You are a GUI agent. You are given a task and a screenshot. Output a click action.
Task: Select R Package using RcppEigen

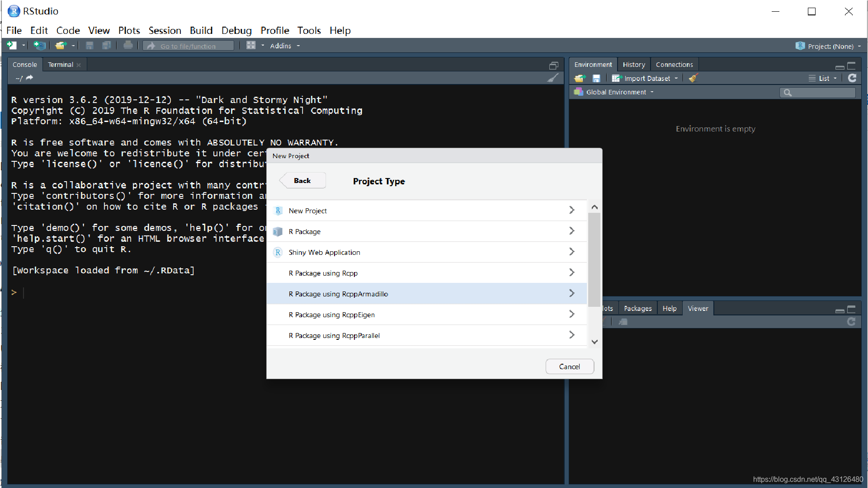click(427, 314)
